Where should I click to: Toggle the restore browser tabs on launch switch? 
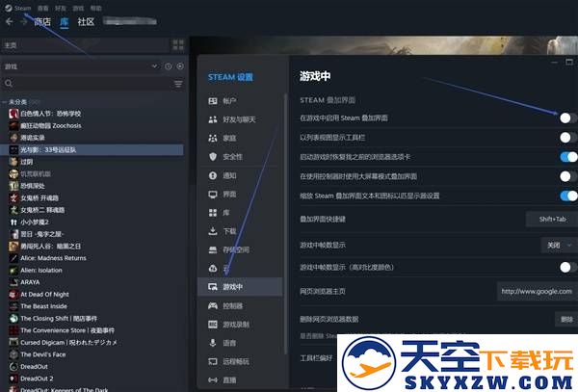[568, 157]
